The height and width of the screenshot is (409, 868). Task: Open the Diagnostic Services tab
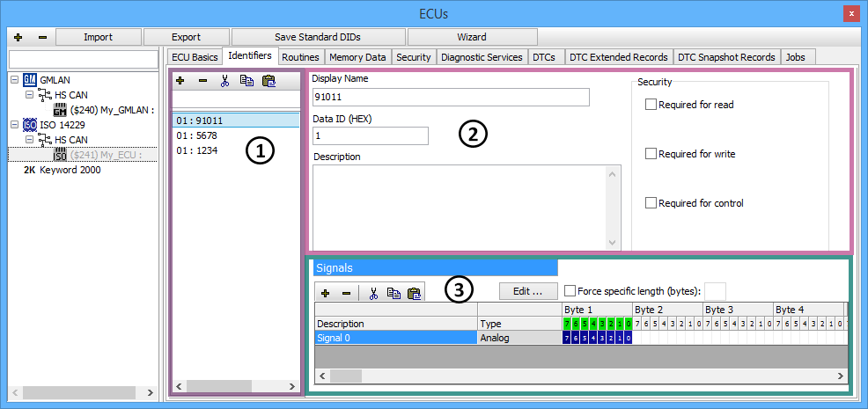click(482, 57)
